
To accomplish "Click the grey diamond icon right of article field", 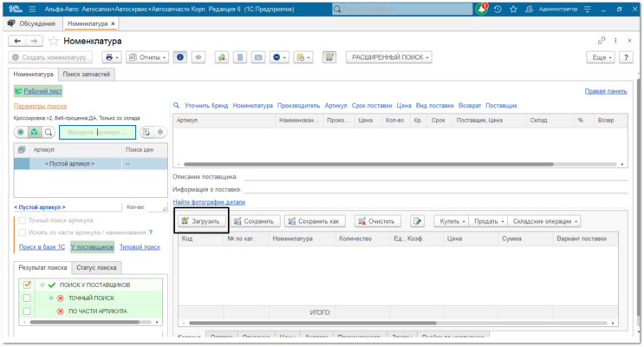I will coord(160,132).
